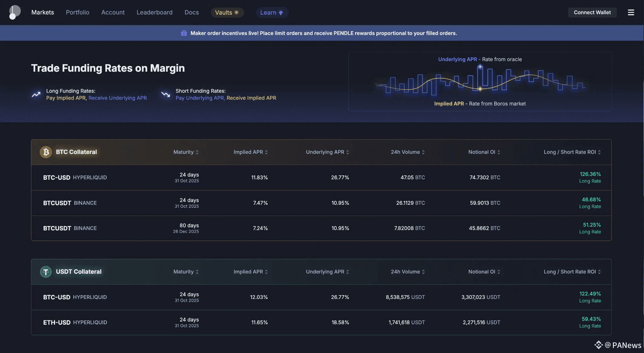
Task: Open the Portfolio tab
Action: pyautogui.click(x=78, y=13)
